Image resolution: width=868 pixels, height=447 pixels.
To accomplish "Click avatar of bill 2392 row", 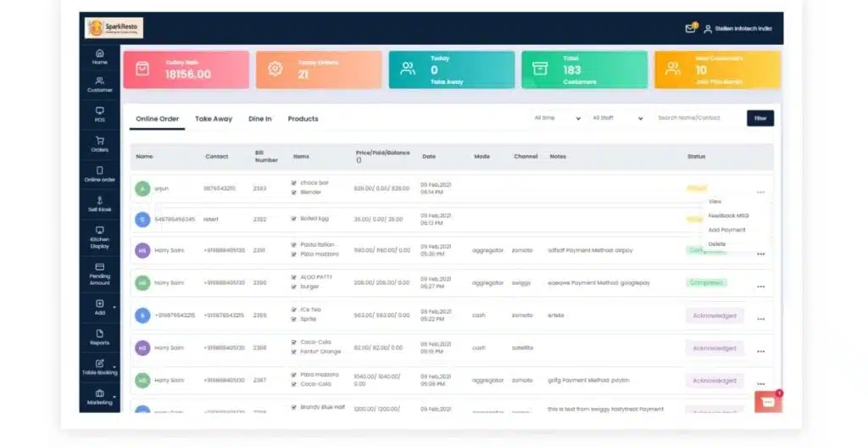I will [x=142, y=220].
